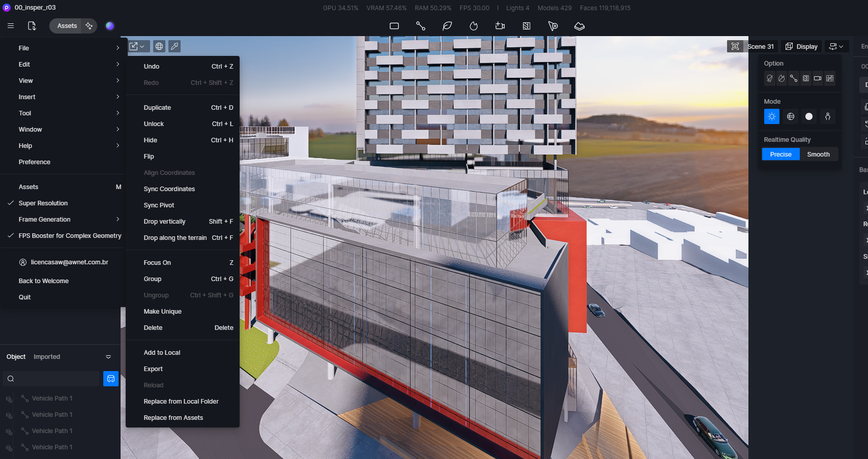
Task: Click the AI sparkle icon beside Assets
Action: pos(89,26)
